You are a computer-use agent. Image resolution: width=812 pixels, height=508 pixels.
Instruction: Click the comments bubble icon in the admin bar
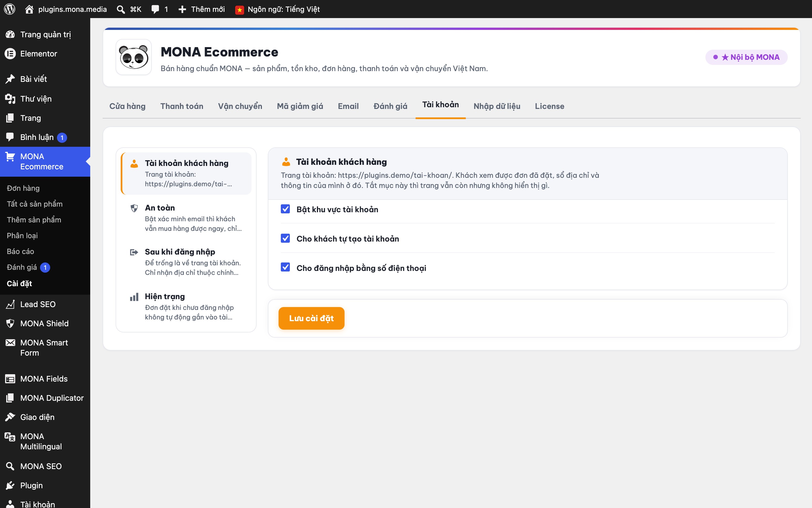tap(155, 9)
